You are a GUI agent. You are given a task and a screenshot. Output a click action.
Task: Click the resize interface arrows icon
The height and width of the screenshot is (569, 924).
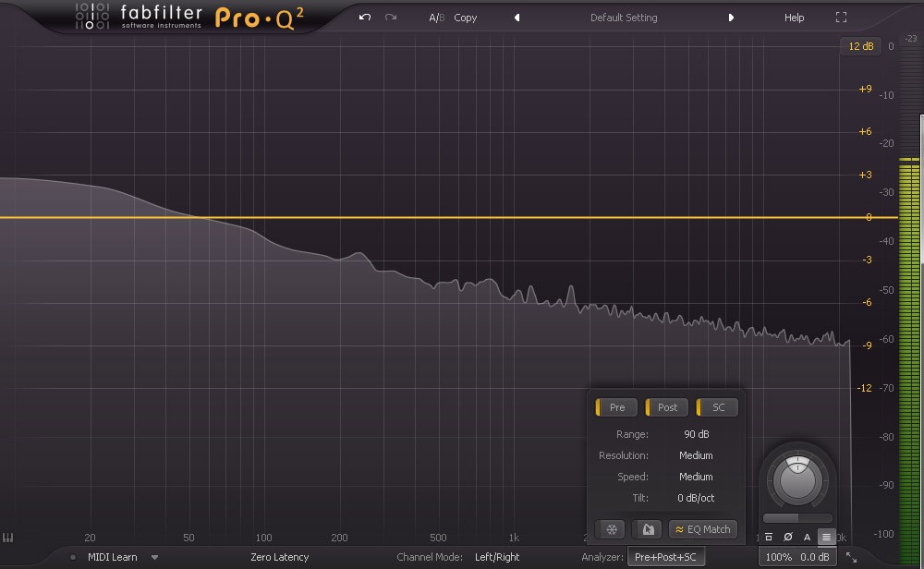click(851, 557)
